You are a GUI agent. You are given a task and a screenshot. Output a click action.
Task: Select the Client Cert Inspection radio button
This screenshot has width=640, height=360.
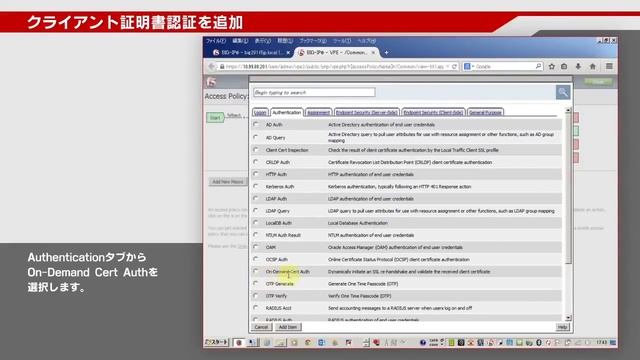click(256, 150)
